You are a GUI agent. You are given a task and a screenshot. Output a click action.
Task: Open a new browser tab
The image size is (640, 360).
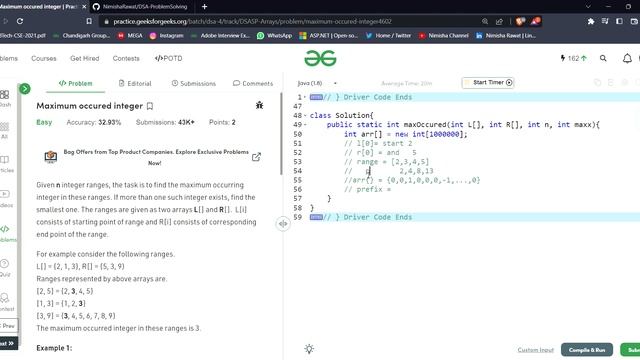coord(204,7)
